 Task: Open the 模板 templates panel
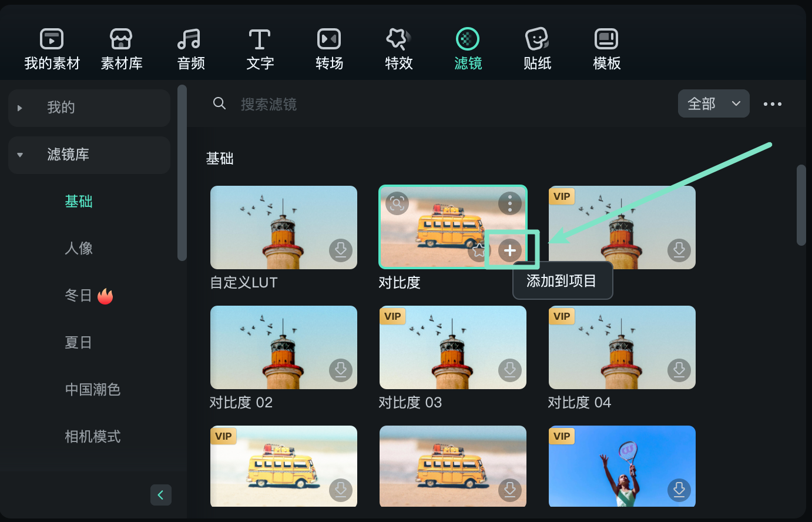point(606,48)
